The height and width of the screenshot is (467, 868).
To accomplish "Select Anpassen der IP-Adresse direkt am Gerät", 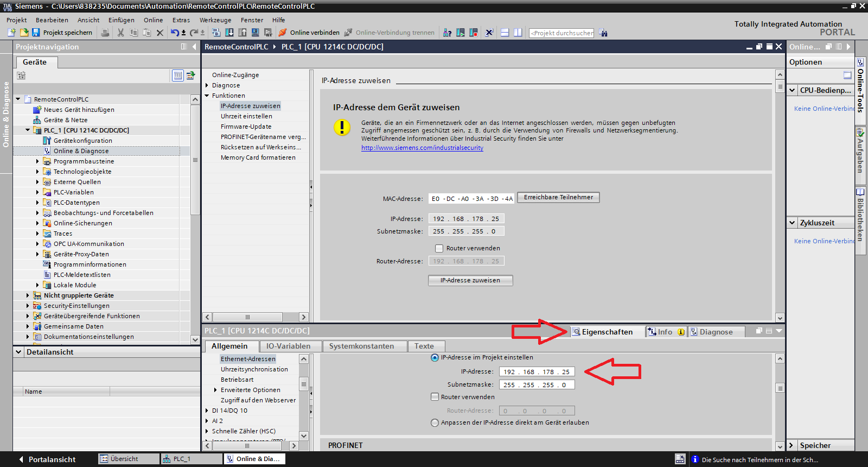I will pyautogui.click(x=435, y=422).
